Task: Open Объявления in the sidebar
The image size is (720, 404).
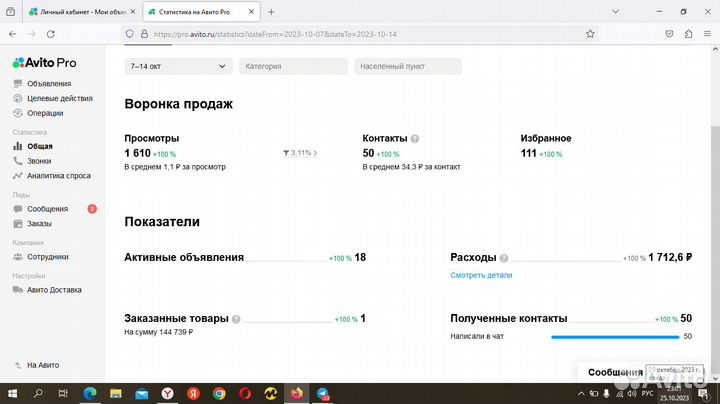Action: 49,84
